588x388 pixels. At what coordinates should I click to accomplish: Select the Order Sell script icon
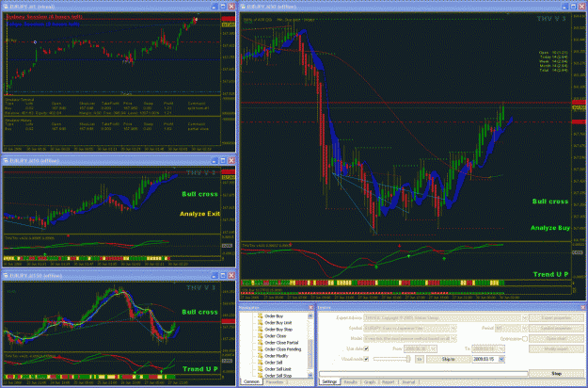coord(261,363)
